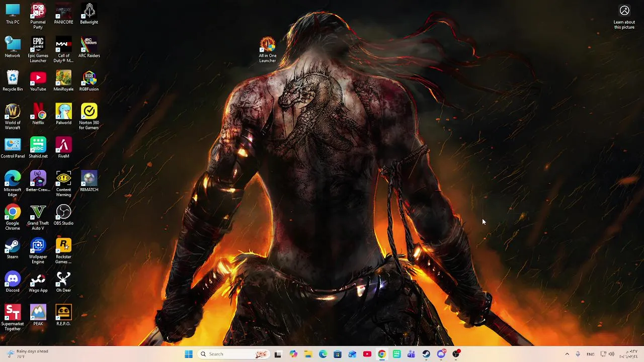644x362 pixels.
Task: Open PANICORE game shortcut
Action: pyautogui.click(x=63, y=14)
